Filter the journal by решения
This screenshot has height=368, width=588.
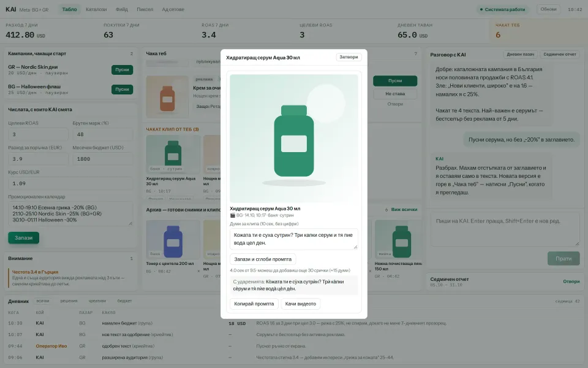69,301
